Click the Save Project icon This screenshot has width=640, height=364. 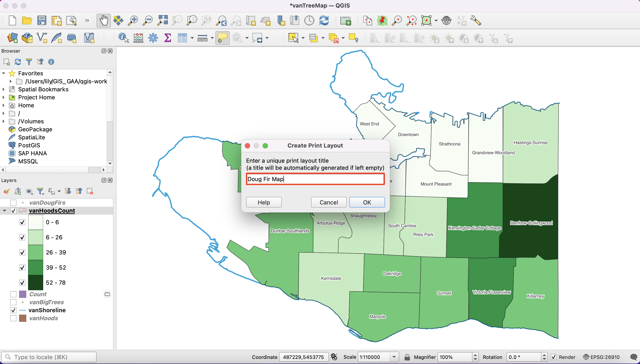pos(42,20)
